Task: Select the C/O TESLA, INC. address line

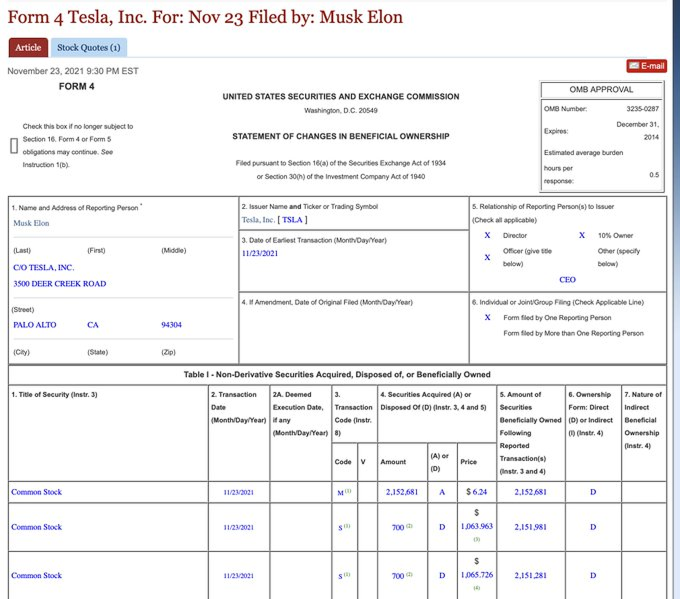Action: [x=43, y=268]
